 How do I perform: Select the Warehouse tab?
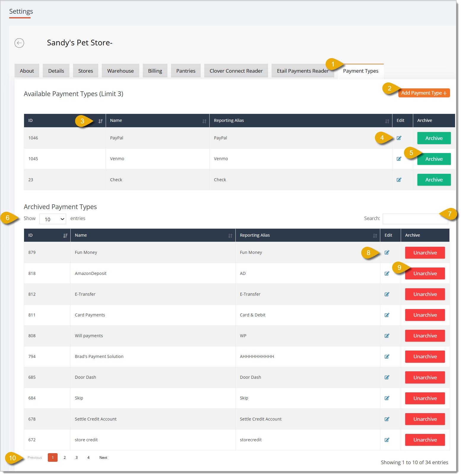[121, 71]
